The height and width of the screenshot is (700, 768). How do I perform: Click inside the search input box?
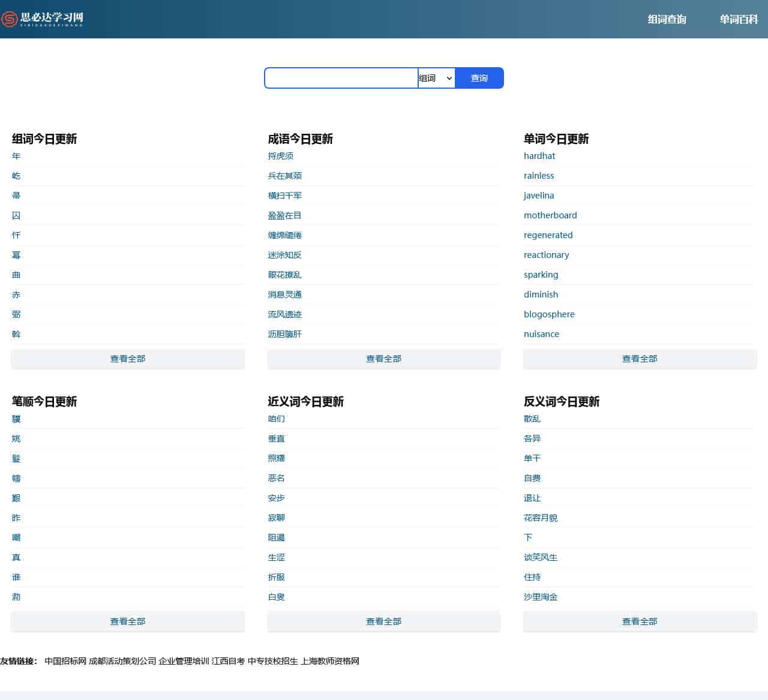(x=340, y=78)
